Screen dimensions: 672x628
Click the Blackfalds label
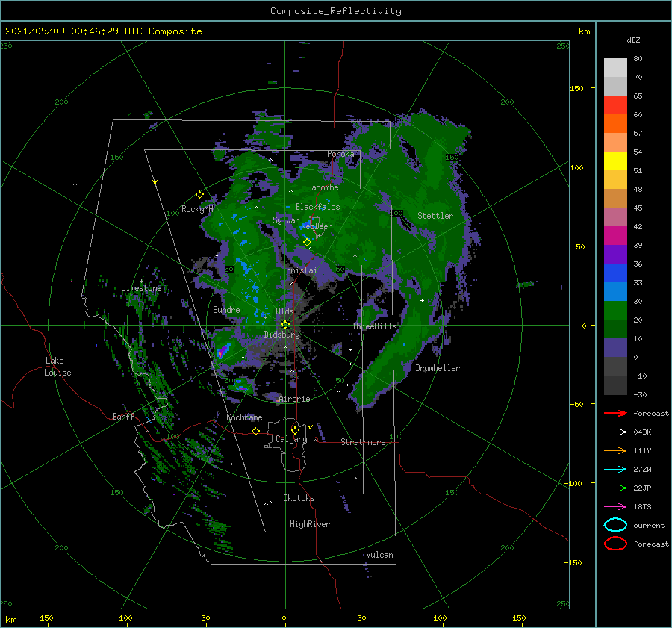317,207
